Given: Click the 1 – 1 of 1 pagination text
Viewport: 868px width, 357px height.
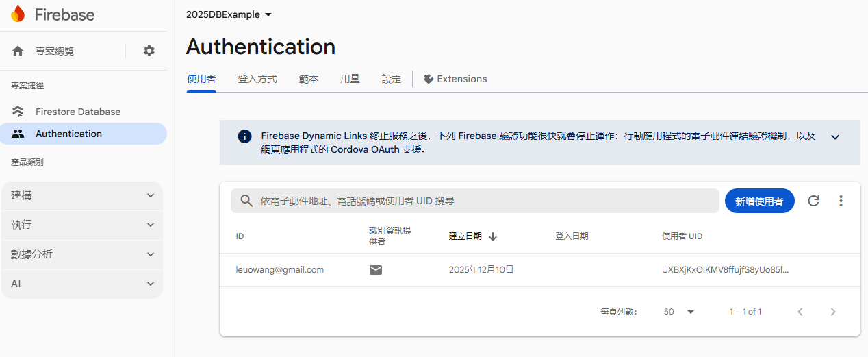Looking at the screenshot, I should pyautogui.click(x=745, y=312).
